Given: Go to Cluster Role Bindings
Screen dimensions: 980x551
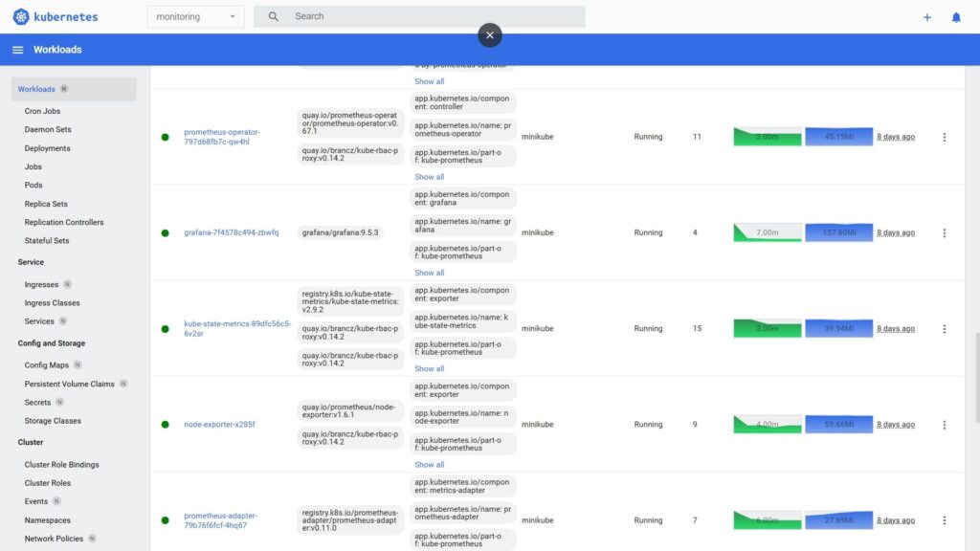Looking at the screenshot, I should point(62,465).
